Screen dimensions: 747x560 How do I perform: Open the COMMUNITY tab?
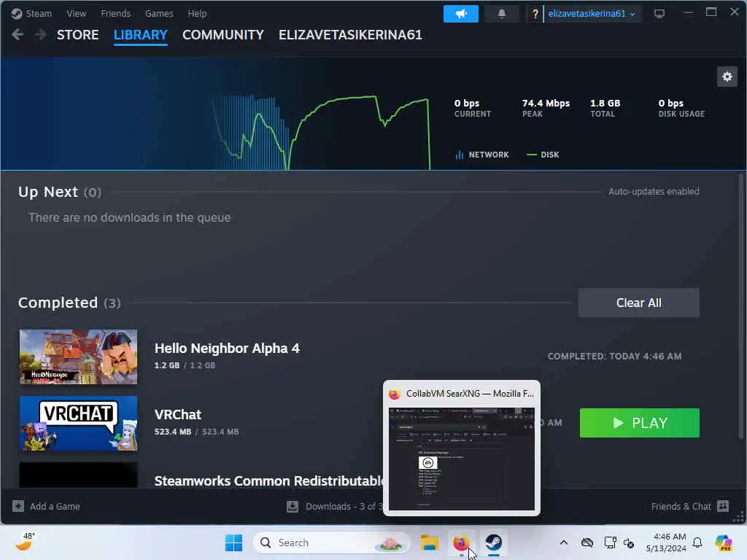pyautogui.click(x=223, y=35)
